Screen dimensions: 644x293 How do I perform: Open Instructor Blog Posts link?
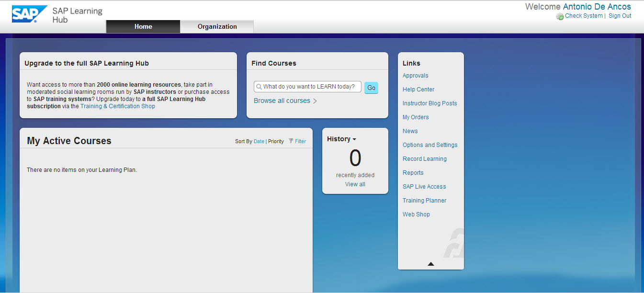click(x=430, y=103)
